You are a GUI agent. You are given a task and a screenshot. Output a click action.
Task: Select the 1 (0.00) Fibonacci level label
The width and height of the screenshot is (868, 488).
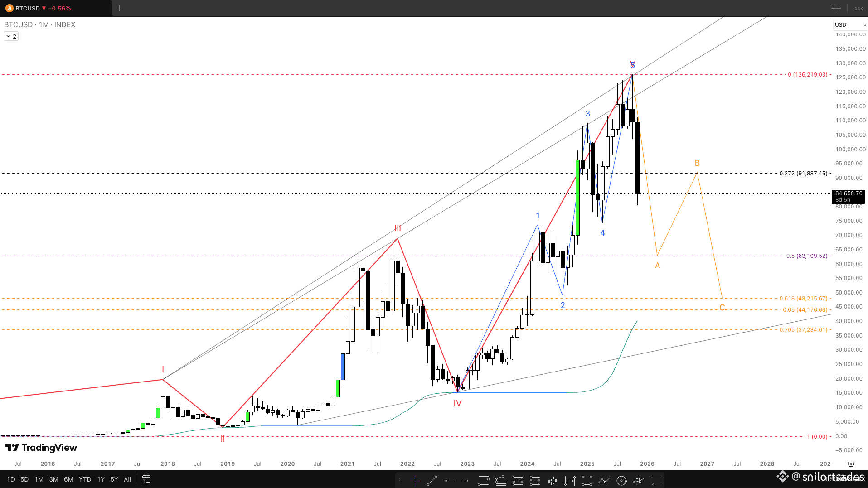pos(817,437)
